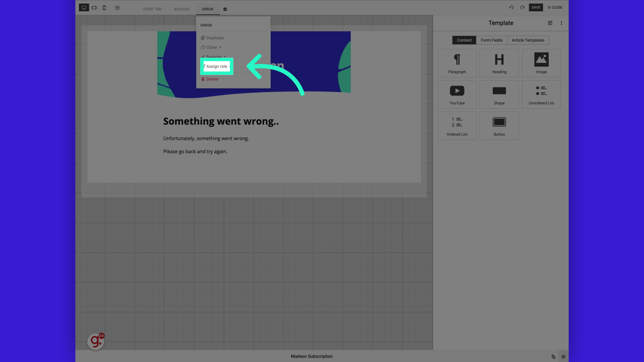
Task: Click the template filter icon
Action: coord(550,22)
